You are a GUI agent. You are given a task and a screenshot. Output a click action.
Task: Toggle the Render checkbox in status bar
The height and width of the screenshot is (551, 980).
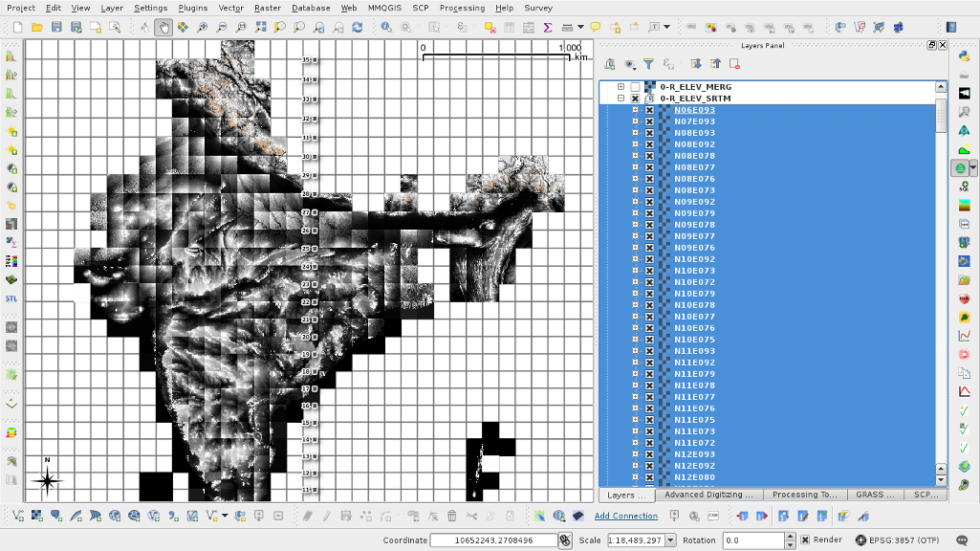click(x=805, y=540)
